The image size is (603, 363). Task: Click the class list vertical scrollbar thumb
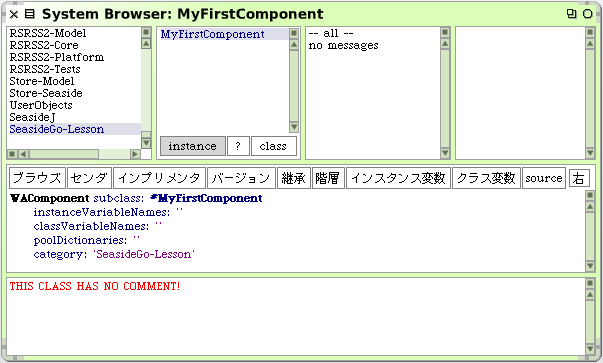pyautogui.click(x=294, y=86)
